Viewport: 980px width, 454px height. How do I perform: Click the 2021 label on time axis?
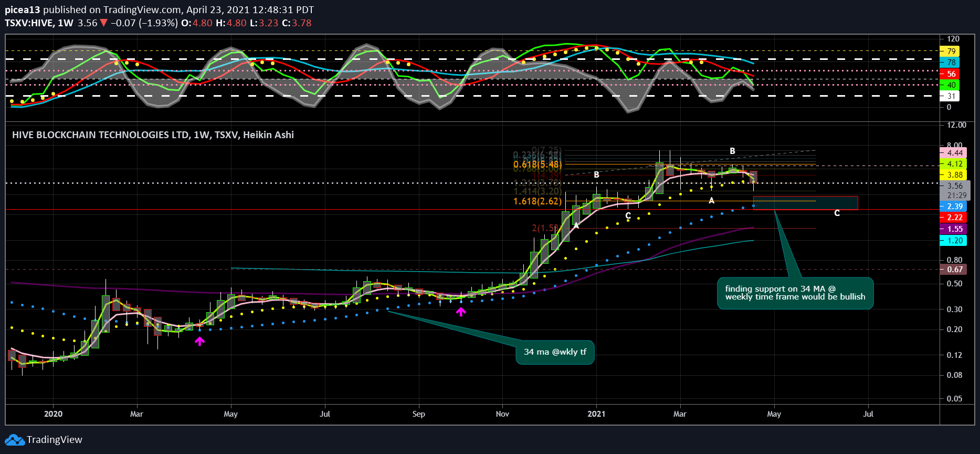click(596, 414)
